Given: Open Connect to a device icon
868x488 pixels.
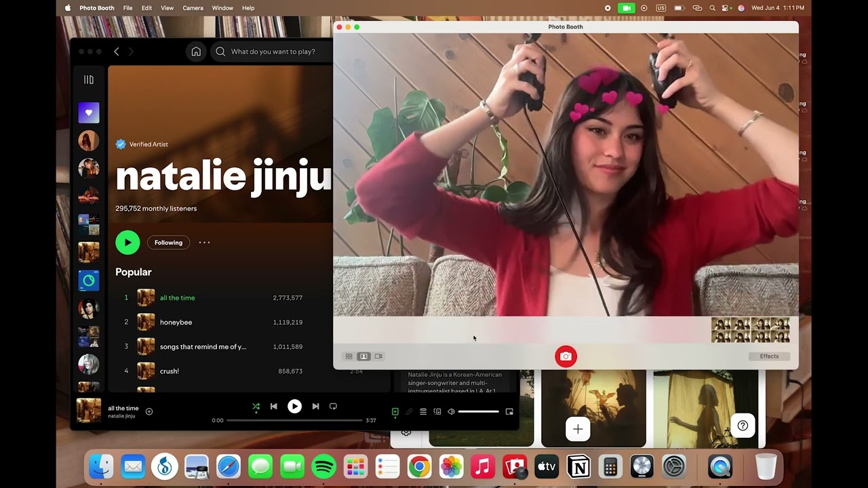Looking at the screenshot, I should point(437,411).
